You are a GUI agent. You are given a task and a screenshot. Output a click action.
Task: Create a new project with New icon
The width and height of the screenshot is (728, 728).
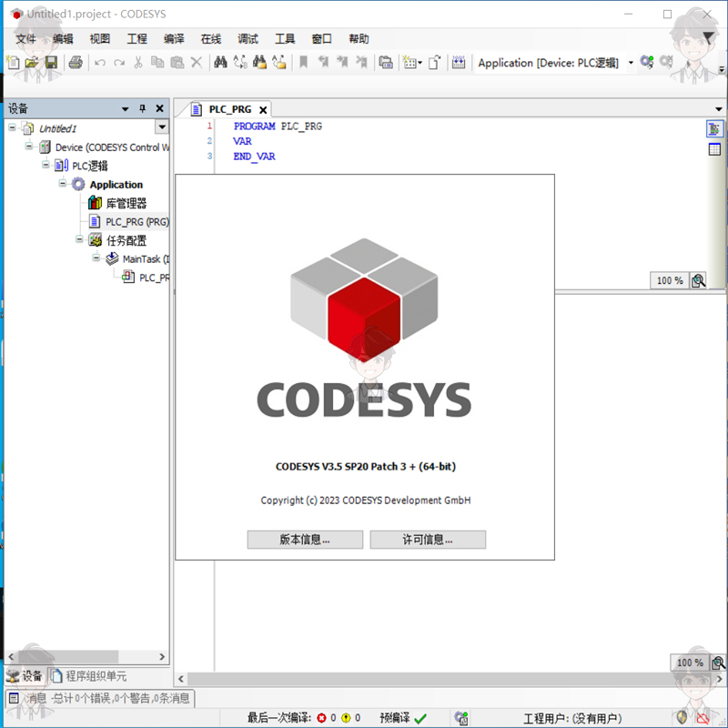(x=14, y=62)
